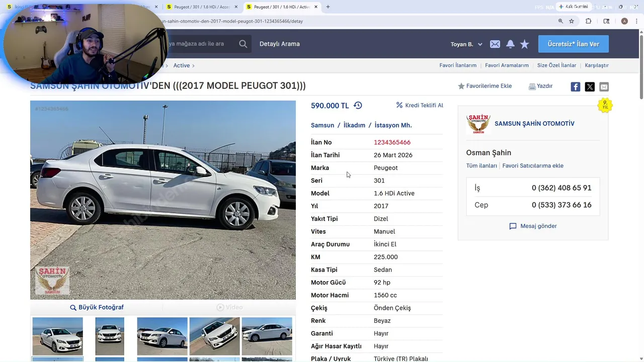Image resolution: width=644 pixels, height=362 pixels.
Task: Expand the Active breadcrumb chevron
Action: (x=193, y=65)
